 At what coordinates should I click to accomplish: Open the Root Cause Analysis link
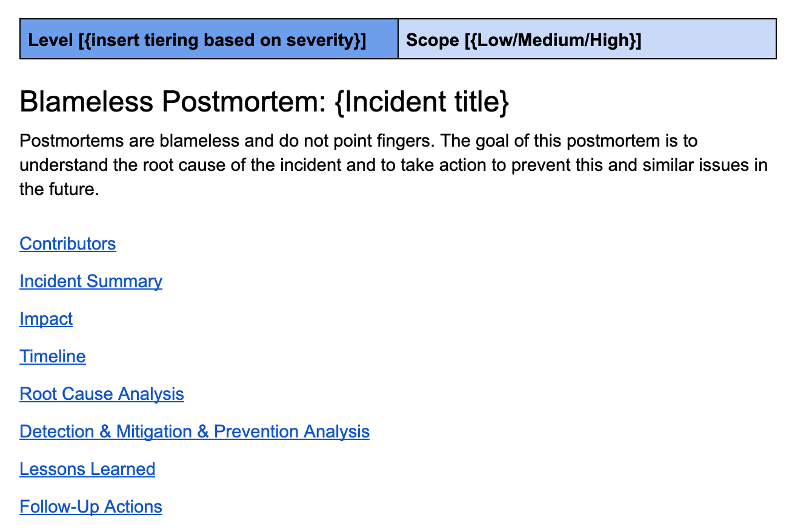[102, 394]
